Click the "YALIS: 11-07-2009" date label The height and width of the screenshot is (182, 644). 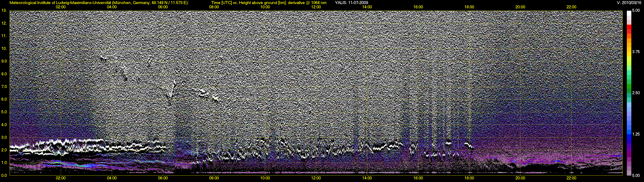pos(351,3)
